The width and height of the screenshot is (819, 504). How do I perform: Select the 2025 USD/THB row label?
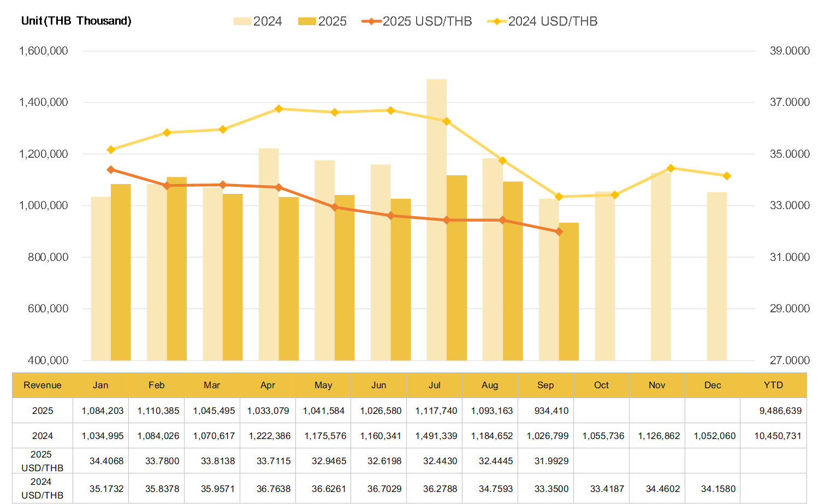click(43, 461)
